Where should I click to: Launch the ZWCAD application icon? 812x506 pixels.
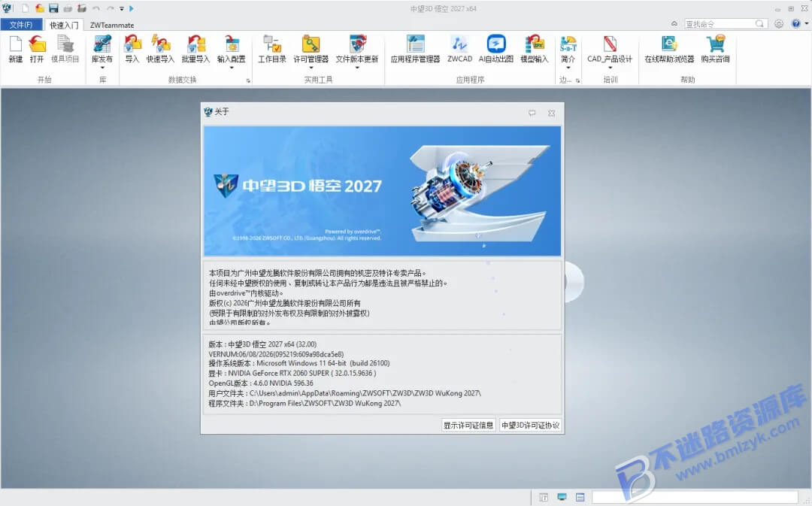460,44
